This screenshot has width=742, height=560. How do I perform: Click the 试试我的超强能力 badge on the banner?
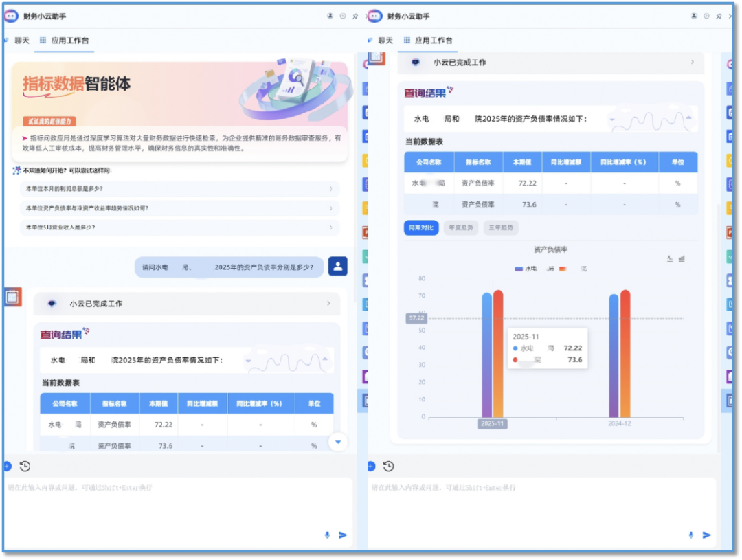pos(49,122)
